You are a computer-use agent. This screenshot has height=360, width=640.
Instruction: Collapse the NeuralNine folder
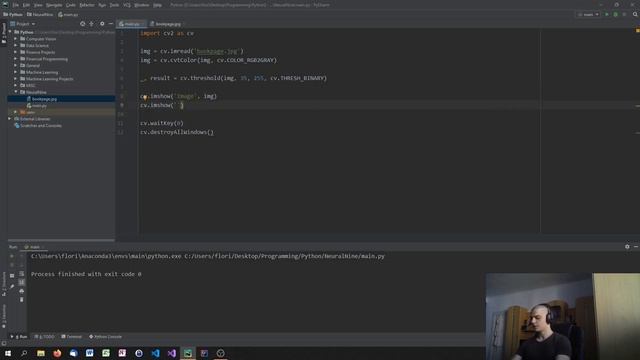coord(16,92)
